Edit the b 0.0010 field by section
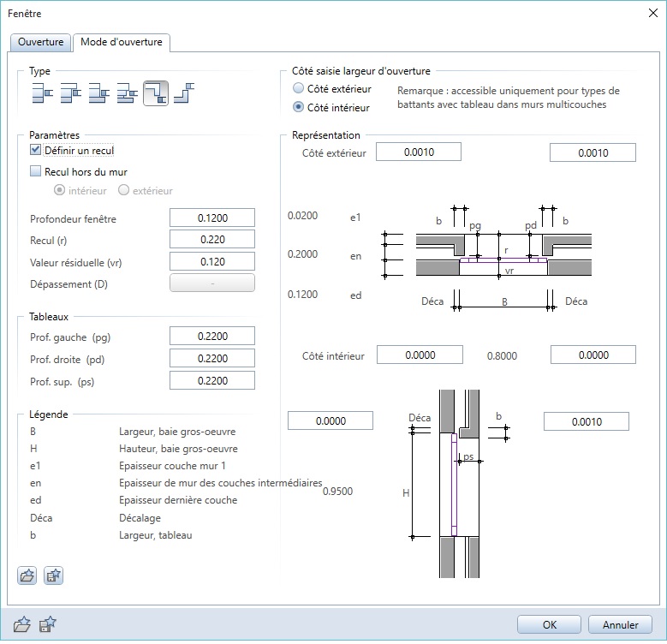 [587, 421]
